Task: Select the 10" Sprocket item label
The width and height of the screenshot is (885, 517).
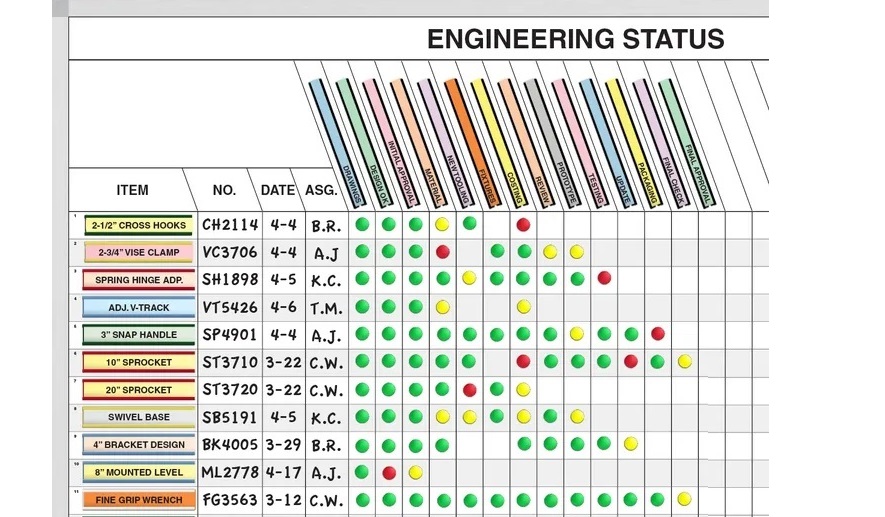Action: point(139,362)
